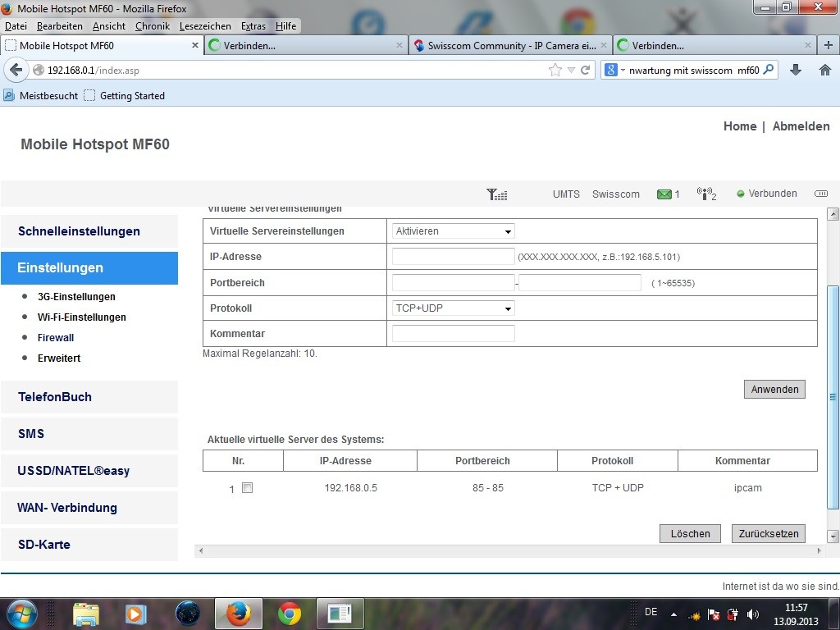Open the Chronik menu
The height and width of the screenshot is (630, 840).
click(x=152, y=26)
